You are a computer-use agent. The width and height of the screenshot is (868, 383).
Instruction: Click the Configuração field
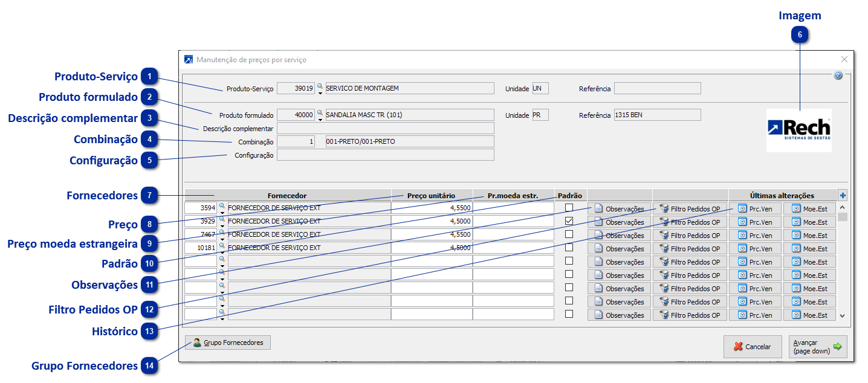click(385, 155)
